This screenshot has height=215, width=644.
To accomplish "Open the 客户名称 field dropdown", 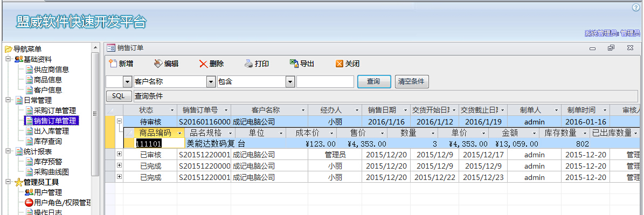I will coord(211,82).
